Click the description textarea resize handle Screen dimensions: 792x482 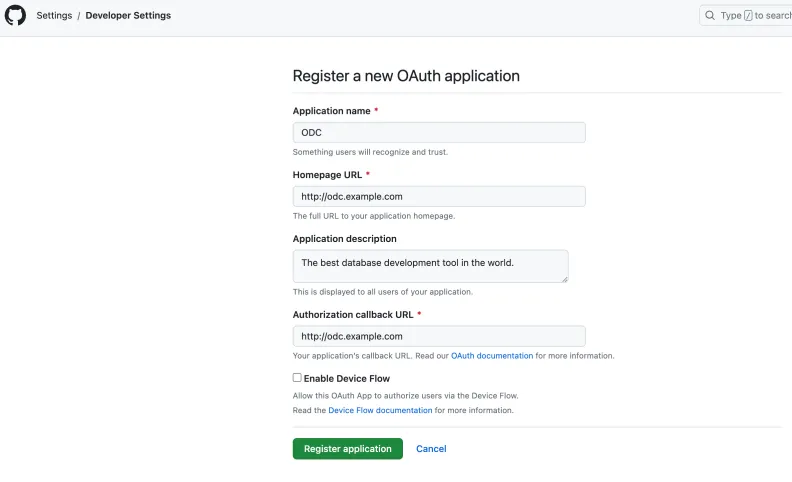(x=564, y=278)
